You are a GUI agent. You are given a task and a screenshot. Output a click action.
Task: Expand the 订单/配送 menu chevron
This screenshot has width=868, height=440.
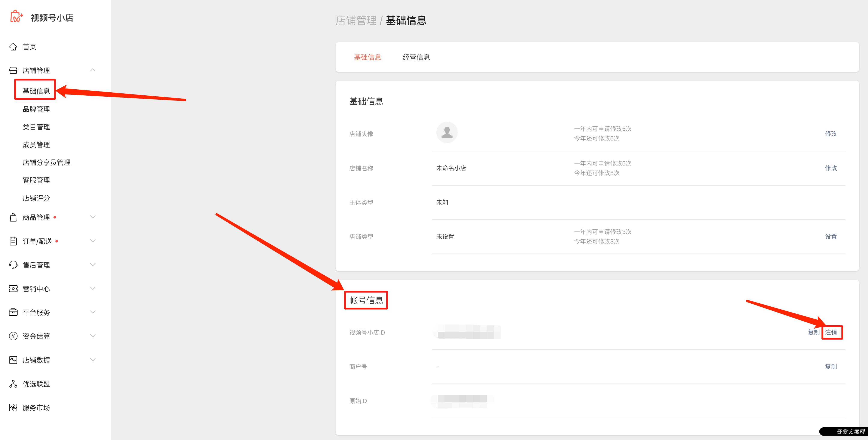coord(93,241)
